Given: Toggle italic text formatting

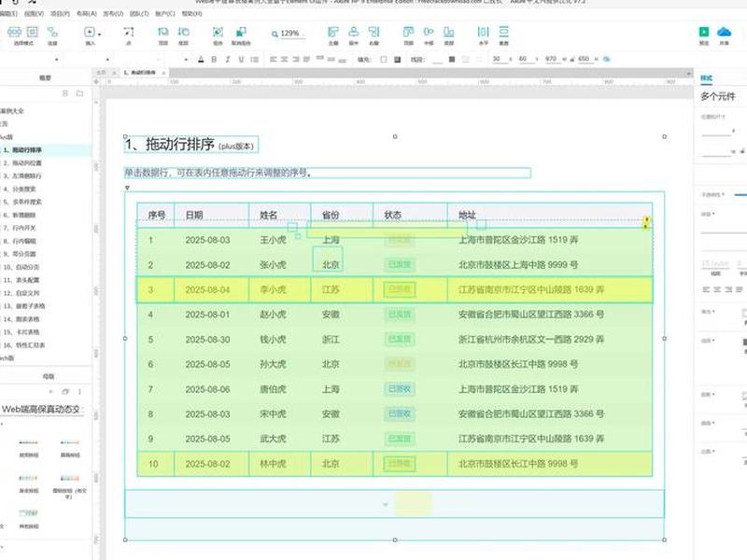Looking at the screenshot, I should (x=228, y=60).
